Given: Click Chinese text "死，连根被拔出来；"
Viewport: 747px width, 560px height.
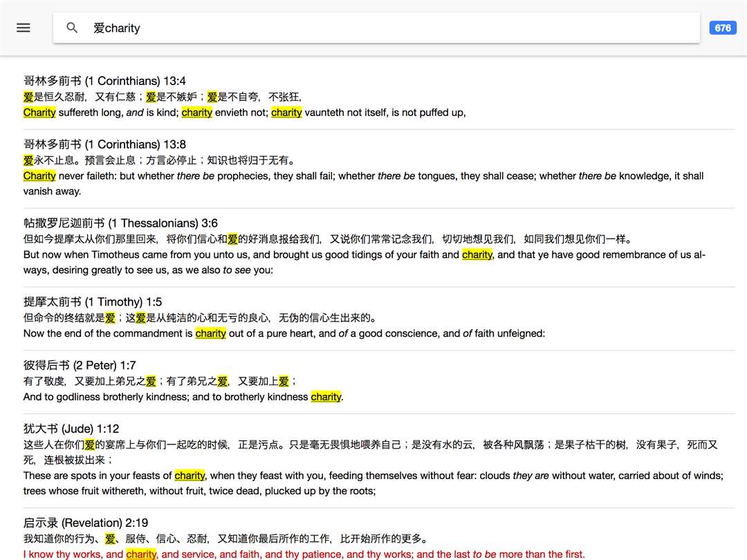Looking at the screenshot, I should tap(68, 460).
